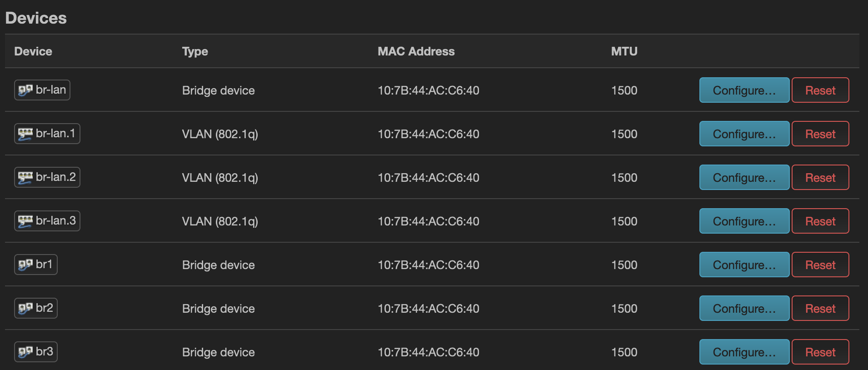This screenshot has width=868, height=370.
Task: Click the br-lan.1 VLAN device icon
Action: click(25, 134)
